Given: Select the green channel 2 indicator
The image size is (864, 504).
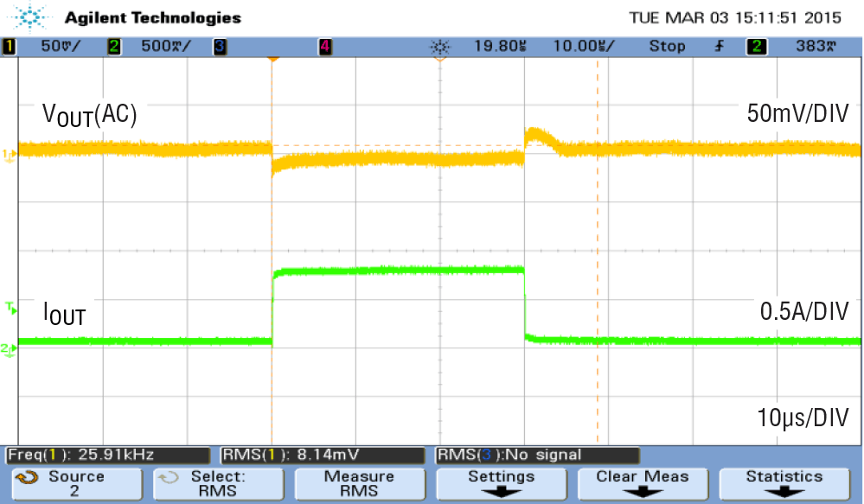Looking at the screenshot, I should pos(114,47).
